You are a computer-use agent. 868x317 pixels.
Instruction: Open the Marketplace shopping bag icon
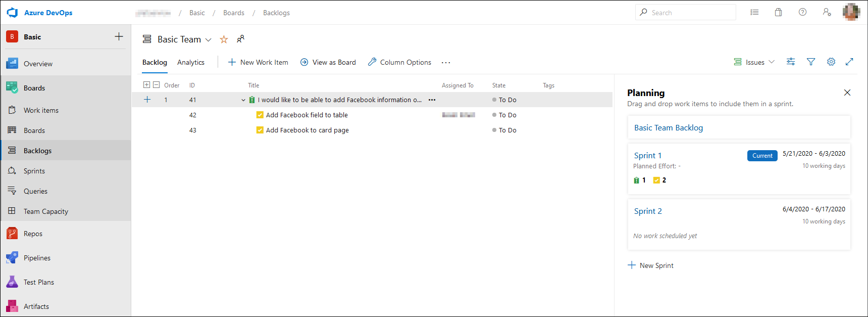point(778,12)
